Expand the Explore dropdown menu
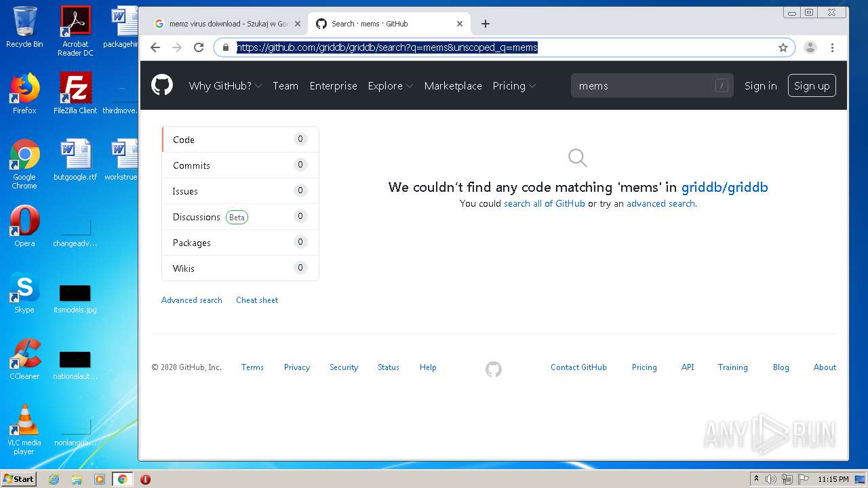The height and width of the screenshot is (488, 868). (391, 86)
